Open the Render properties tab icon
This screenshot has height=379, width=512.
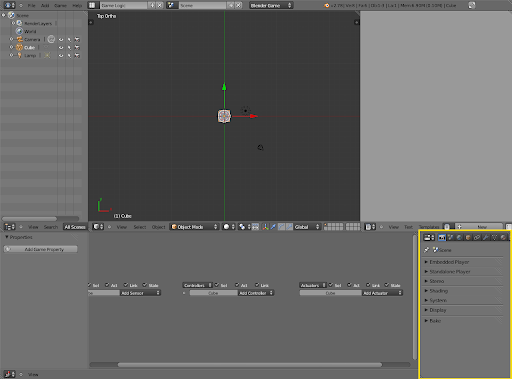(x=442, y=237)
